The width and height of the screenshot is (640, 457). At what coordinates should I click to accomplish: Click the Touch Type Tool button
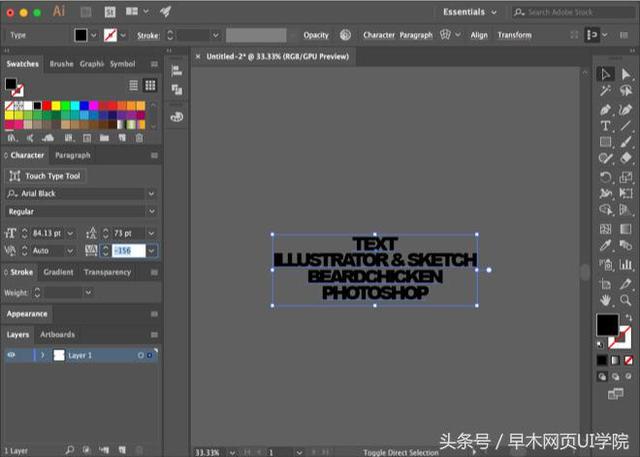pyautogui.click(x=45, y=176)
